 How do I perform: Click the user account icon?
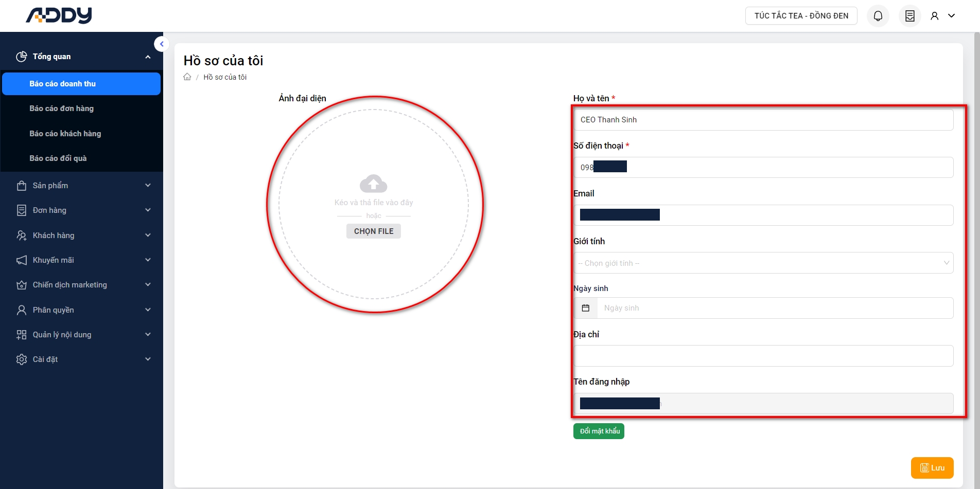tap(935, 16)
